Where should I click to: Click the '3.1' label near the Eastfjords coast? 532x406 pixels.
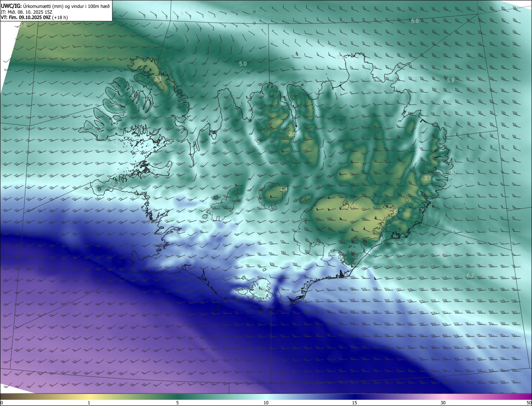[428, 178]
